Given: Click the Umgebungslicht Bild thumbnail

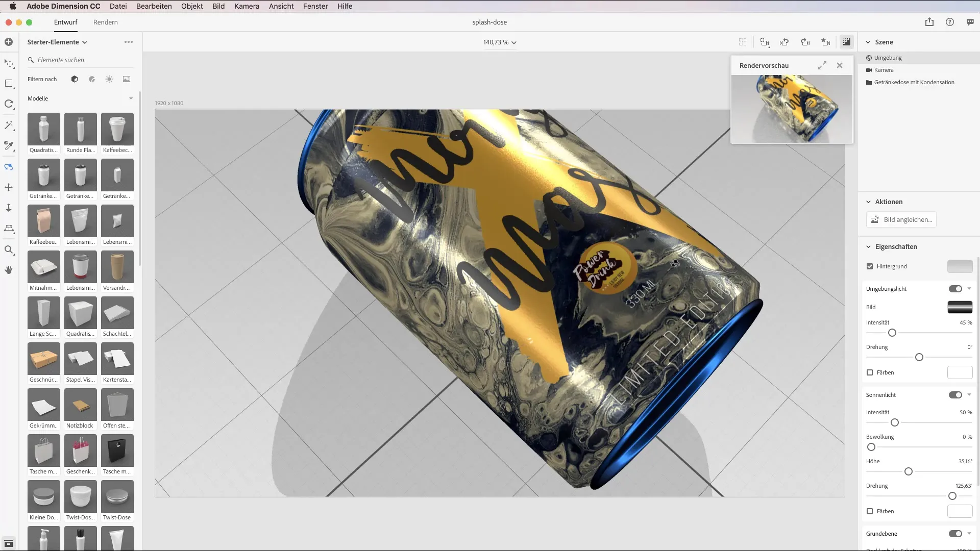Looking at the screenshot, I should coord(960,307).
